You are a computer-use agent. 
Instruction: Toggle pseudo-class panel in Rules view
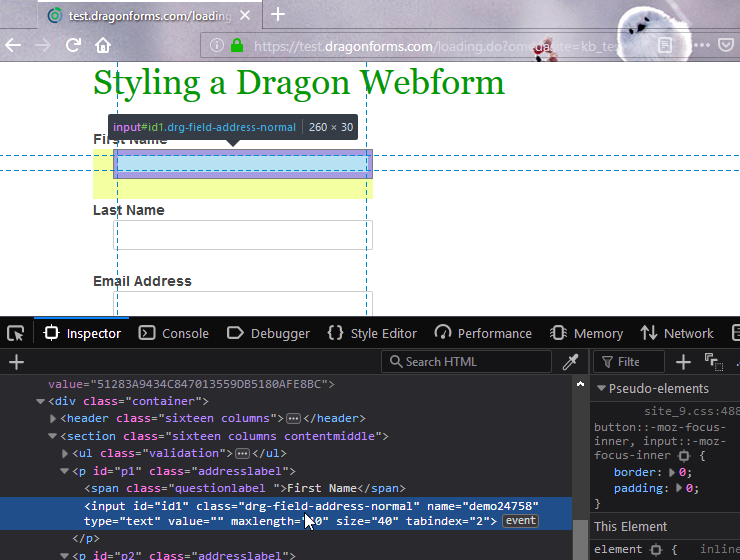pyautogui.click(x=713, y=362)
